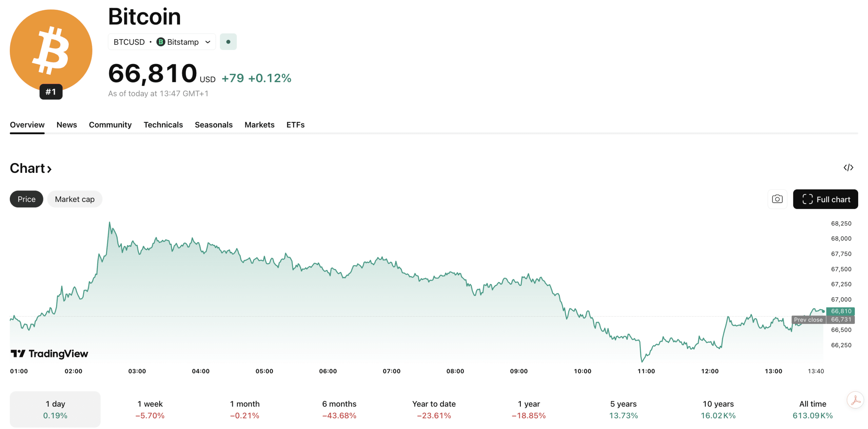Image resolution: width=868 pixels, height=429 pixels.
Task: Click the TradingView logo link
Action: pyautogui.click(x=49, y=353)
